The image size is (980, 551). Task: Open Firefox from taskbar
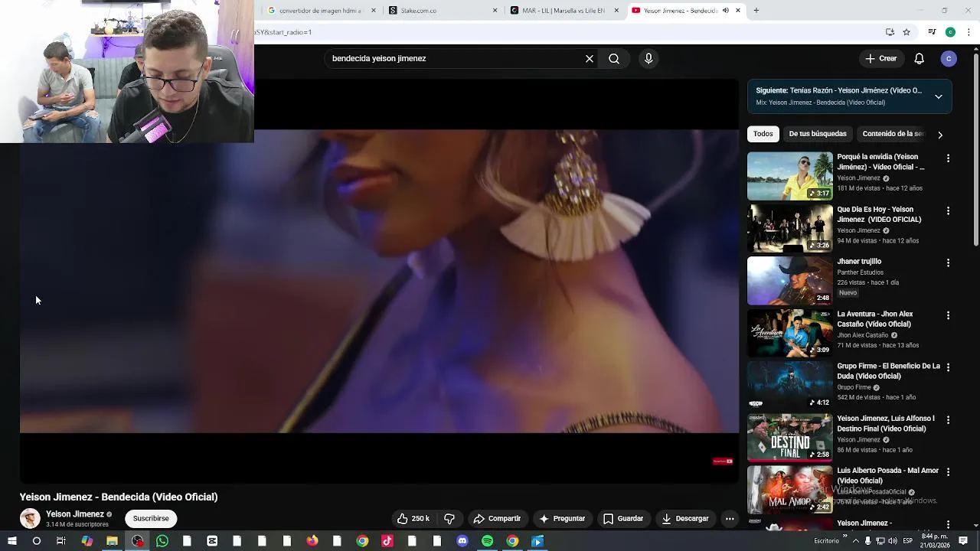pyautogui.click(x=312, y=541)
